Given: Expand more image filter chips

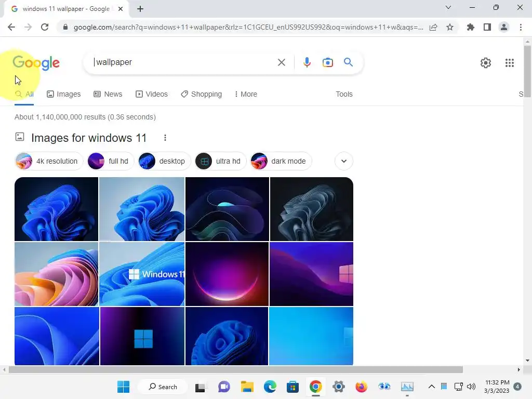Looking at the screenshot, I should pyautogui.click(x=344, y=161).
